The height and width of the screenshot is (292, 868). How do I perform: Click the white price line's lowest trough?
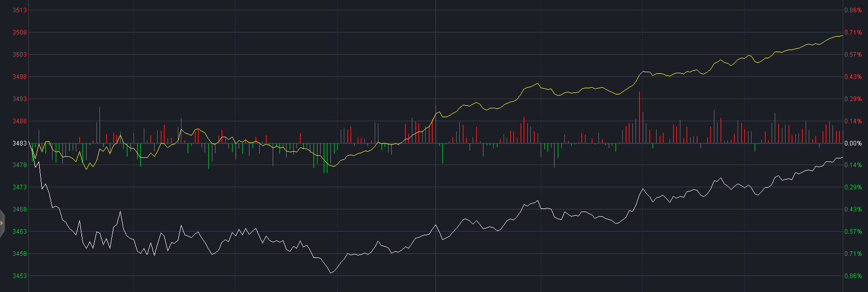[330, 272]
